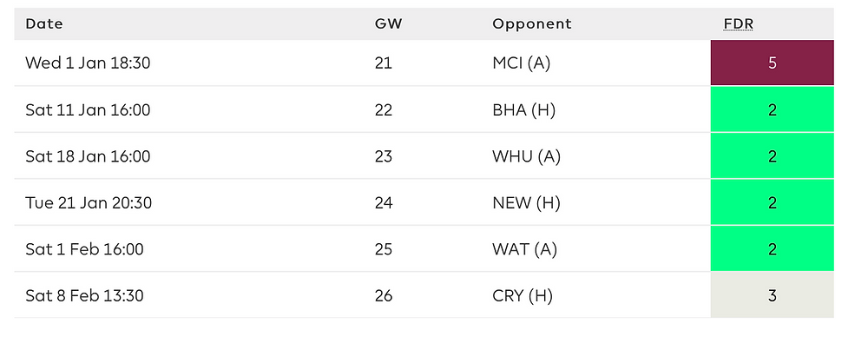Screen dimensions: 868x337
Task: Click the WHU (A) opponent entry
Action: tap(527, 156)
